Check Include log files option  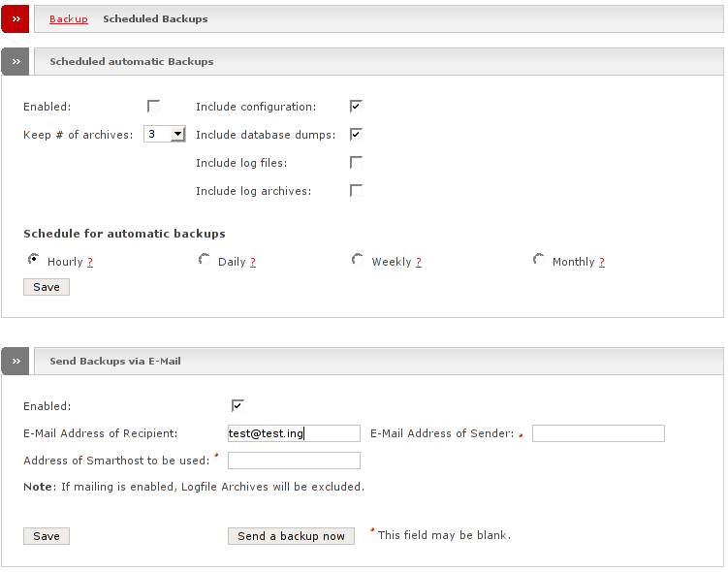[x=356, y=162]
